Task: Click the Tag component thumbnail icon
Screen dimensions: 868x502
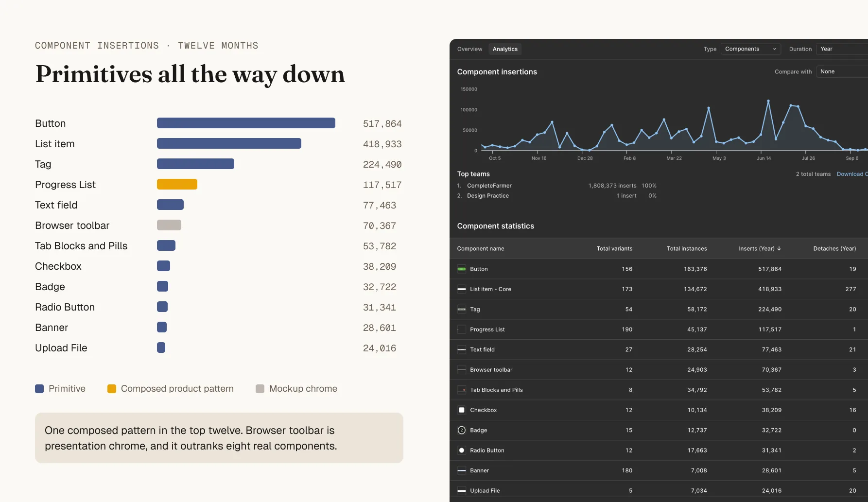Action: coord(462,309)
